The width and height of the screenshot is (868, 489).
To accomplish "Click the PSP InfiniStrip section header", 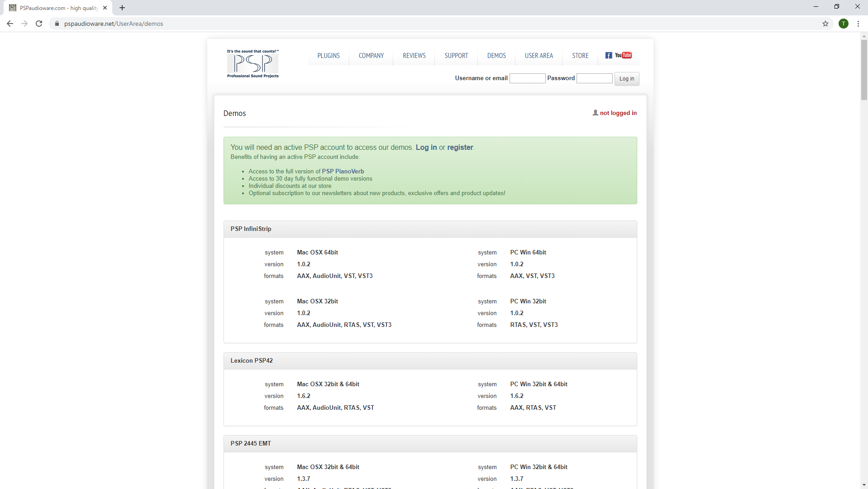I will click(430, 229).
